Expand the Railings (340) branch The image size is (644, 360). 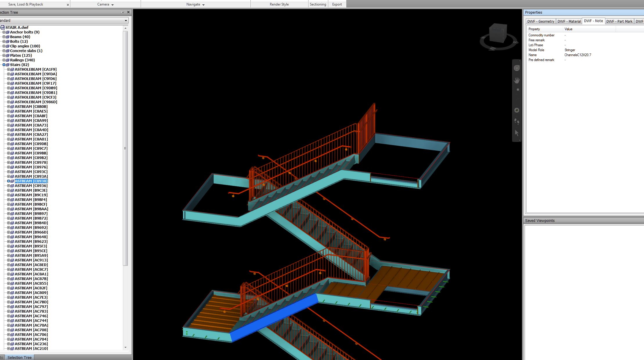point(4,60)
